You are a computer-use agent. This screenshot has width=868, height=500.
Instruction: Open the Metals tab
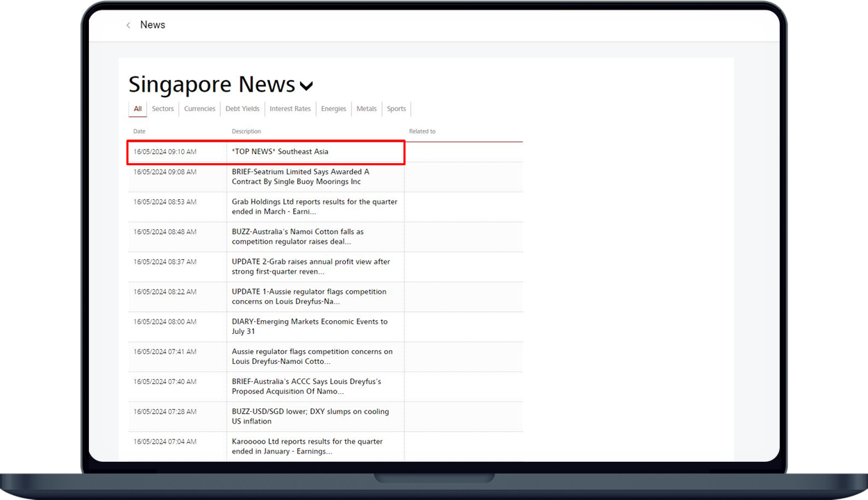coord(367,109)
